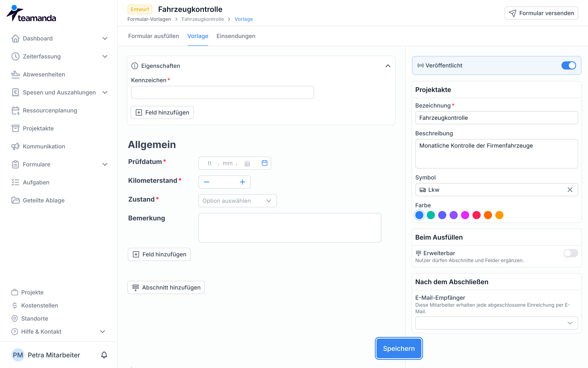
Task: Click the Kostenstellen dollar icon
Action: click(x=15, y=305)
